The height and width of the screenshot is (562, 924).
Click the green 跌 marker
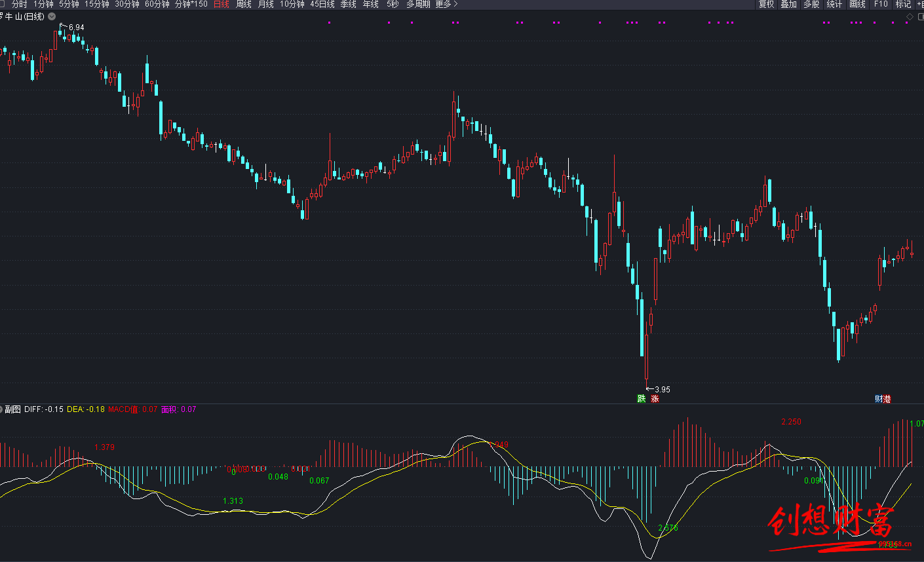click(x=642, y=398)
